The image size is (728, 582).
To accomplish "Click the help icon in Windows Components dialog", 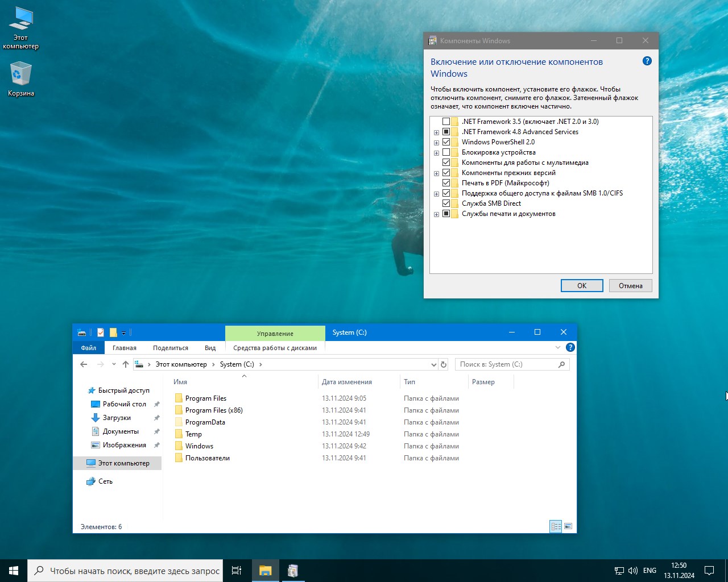I will click(x=647, y=61).
